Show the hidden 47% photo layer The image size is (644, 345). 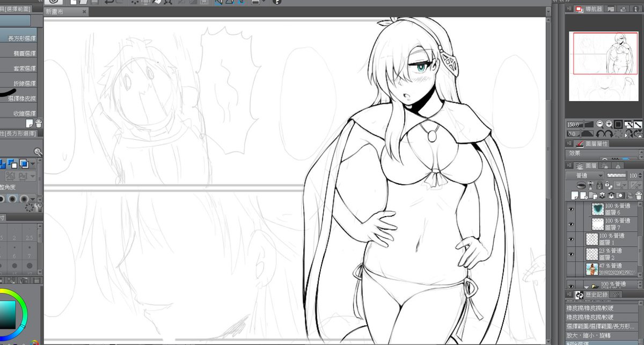[x=570, y=269]
